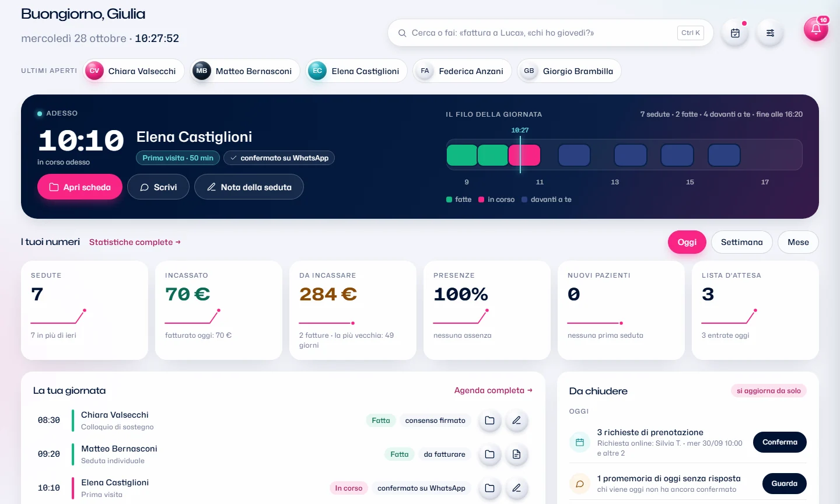This screenshot has height=504, width=840.
Task: Open the notifications bell
Action: 815,29
